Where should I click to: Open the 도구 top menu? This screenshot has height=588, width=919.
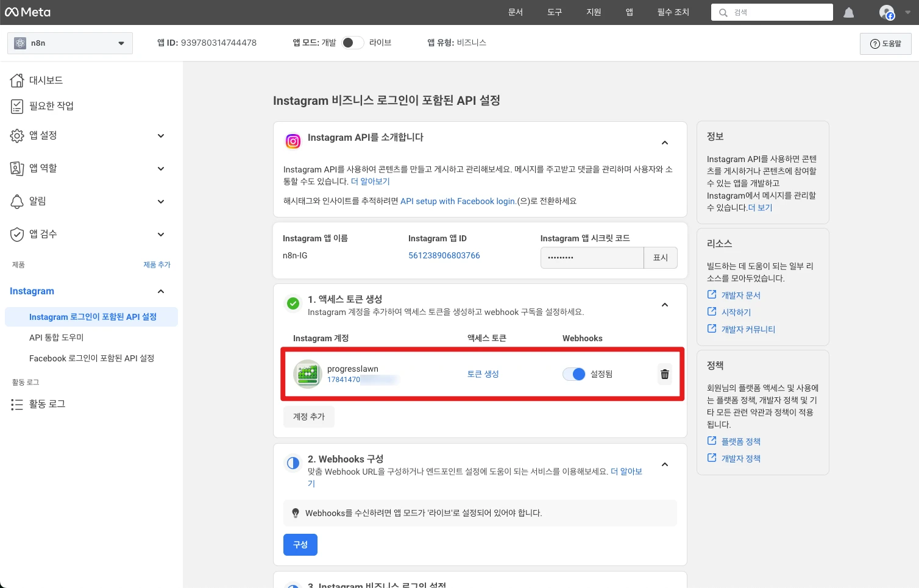(555, 12)
